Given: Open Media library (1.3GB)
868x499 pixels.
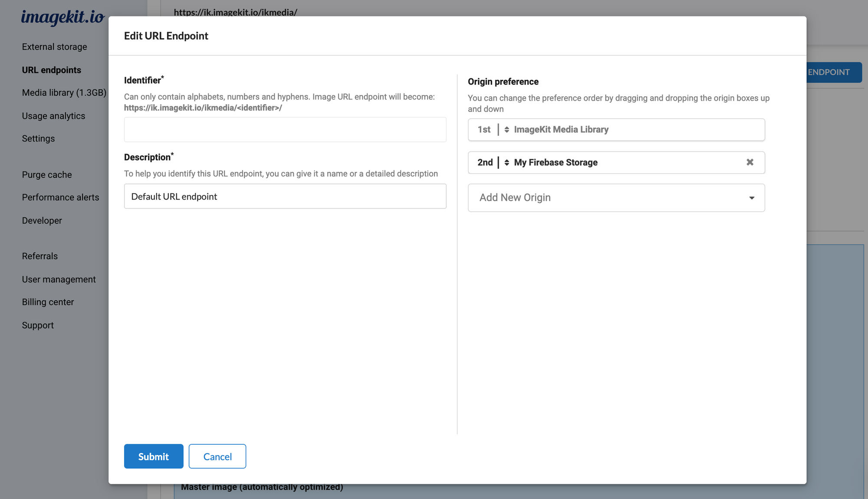Looking at the screenshot, I should click(x=64, y=92).
